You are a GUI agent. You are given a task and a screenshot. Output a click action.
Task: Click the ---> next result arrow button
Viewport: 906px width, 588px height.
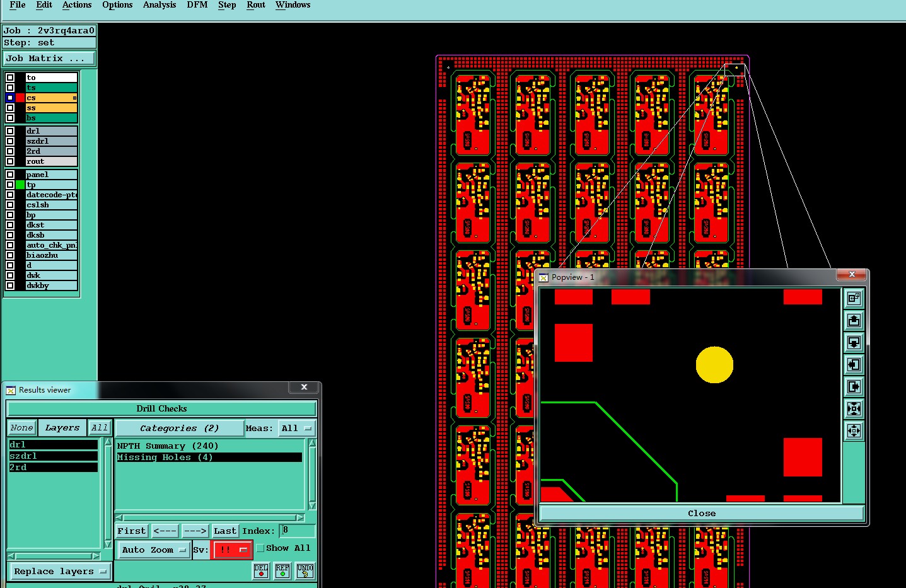click(195, 531)
